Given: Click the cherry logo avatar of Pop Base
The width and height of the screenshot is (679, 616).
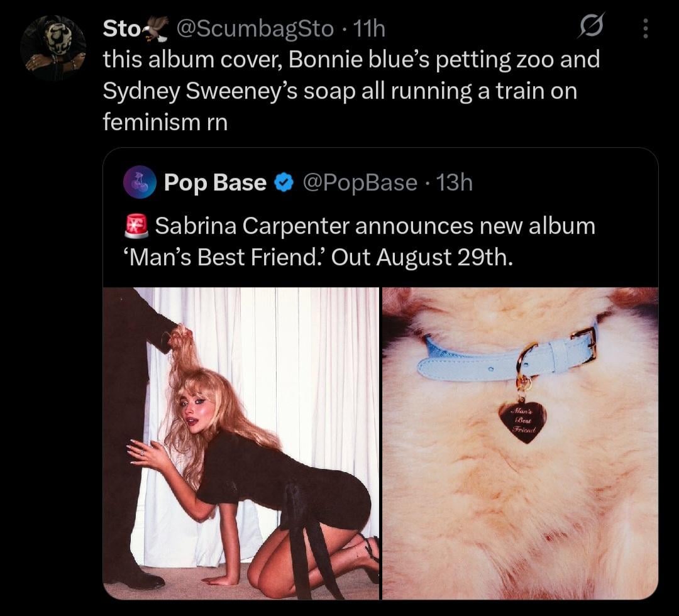Looking at the screenshot, I should point(139,182).
